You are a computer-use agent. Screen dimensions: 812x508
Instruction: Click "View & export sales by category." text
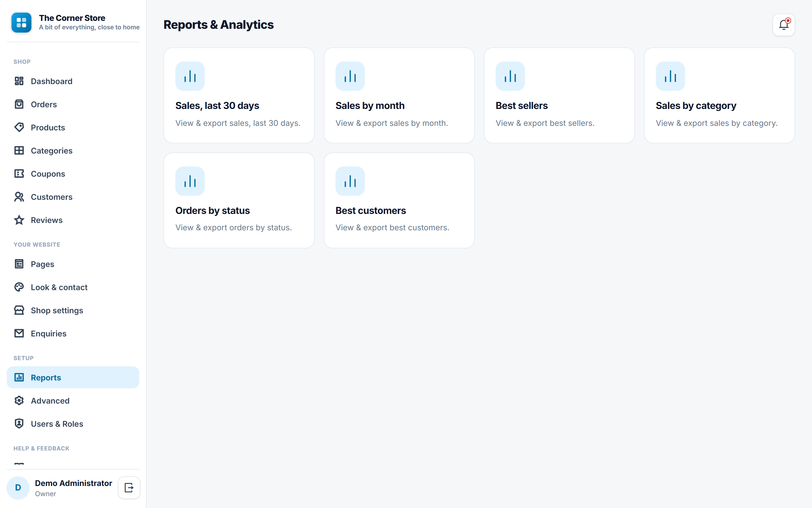pos(716,123)
